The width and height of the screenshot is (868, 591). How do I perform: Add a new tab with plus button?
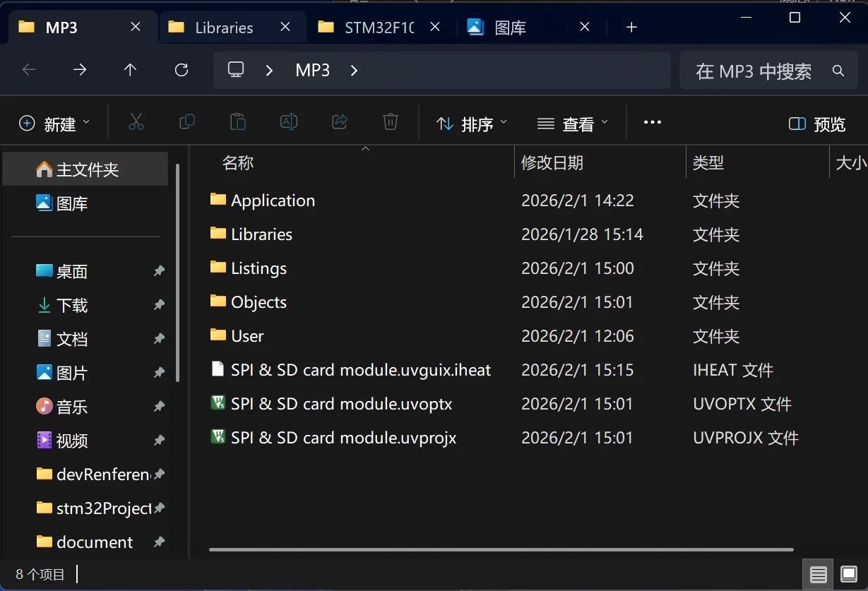point(631,28)
